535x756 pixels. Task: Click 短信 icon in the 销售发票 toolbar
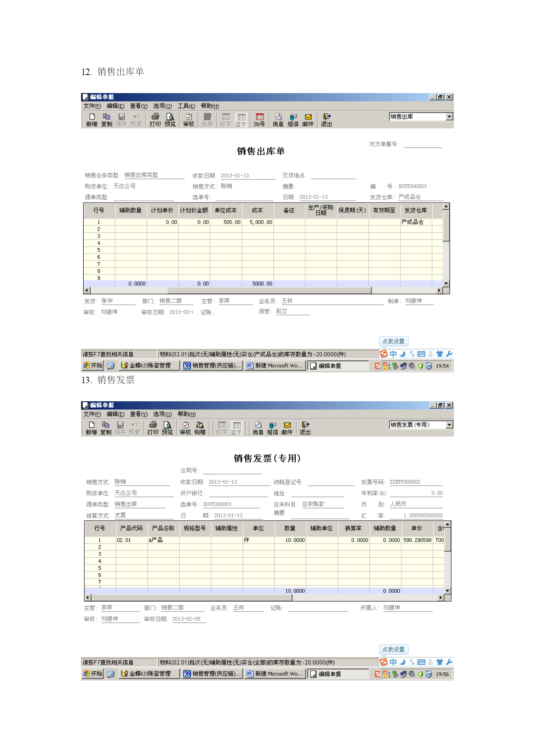click(272, 428)
